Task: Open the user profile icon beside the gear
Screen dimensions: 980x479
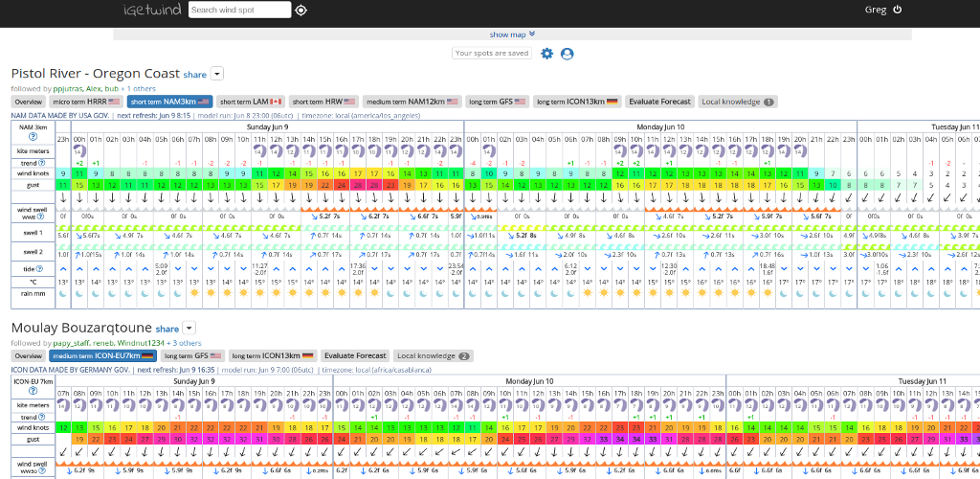Action: (567, 54)
